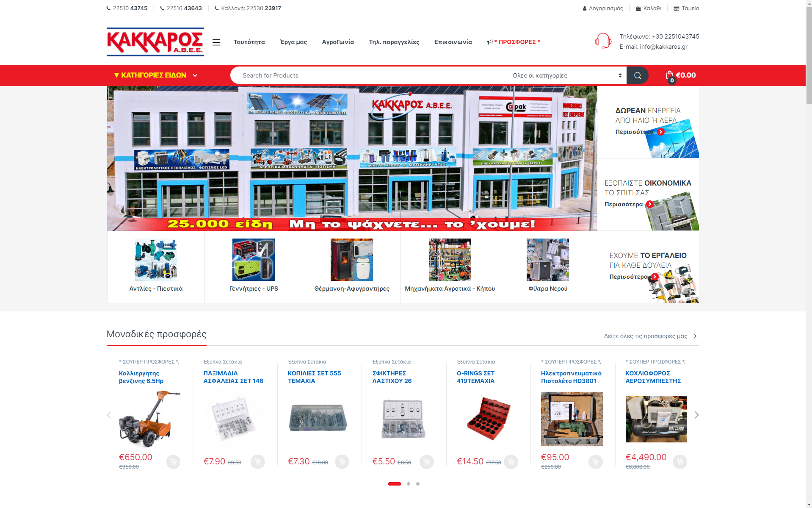The height and width of the screenshot is (508, 812).
Task: Add ΚΟΠΙΛΙΕΣ ΣΕΤ 555 to cart
Action: [x=342, y=461]
